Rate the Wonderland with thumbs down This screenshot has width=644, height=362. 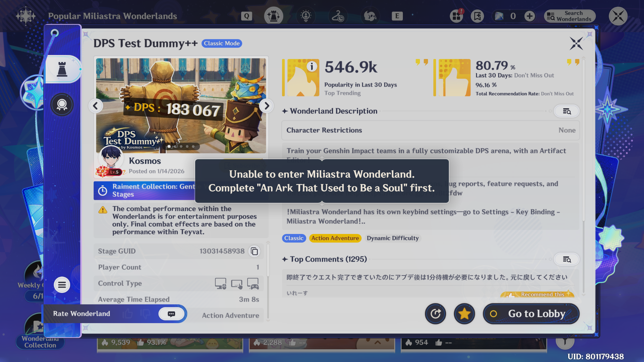click(x=145, y=314)
